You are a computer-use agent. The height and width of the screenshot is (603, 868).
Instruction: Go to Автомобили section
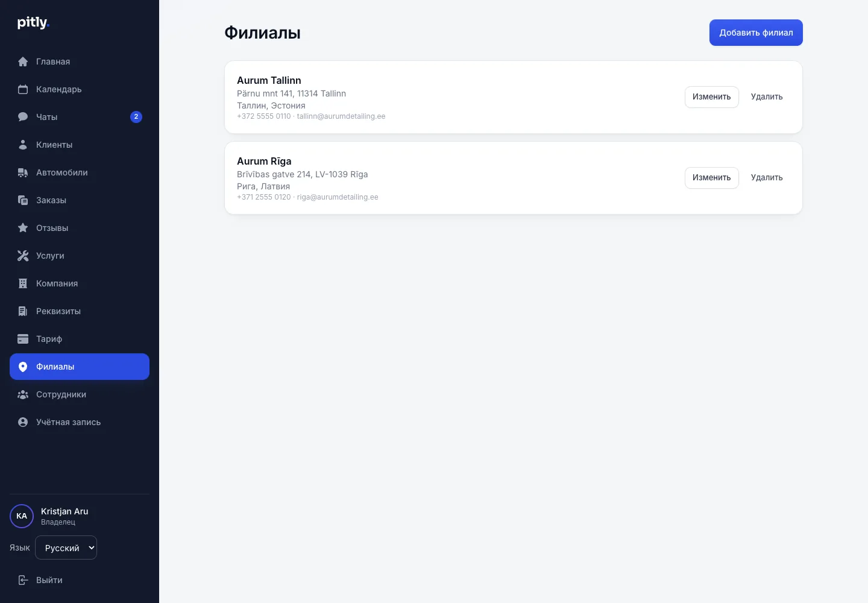pyautogui.click(x=80, y=172)
